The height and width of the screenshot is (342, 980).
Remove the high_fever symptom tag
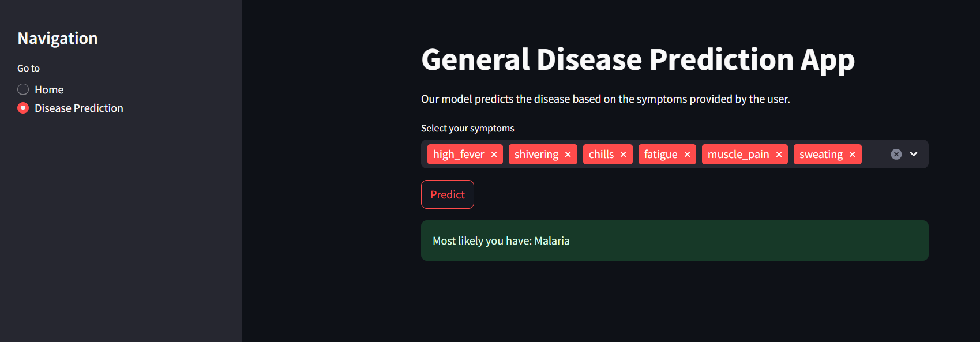click(x=494, y=154)
